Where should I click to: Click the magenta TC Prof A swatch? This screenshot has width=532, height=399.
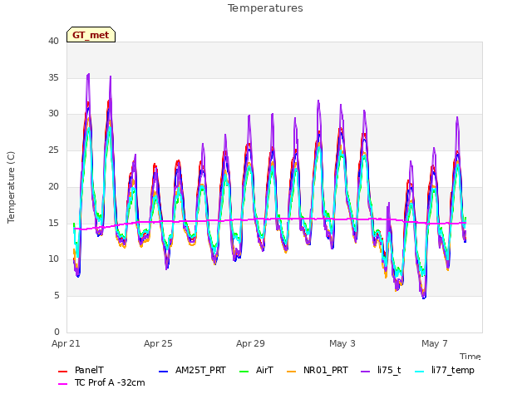tap(63, 384)
